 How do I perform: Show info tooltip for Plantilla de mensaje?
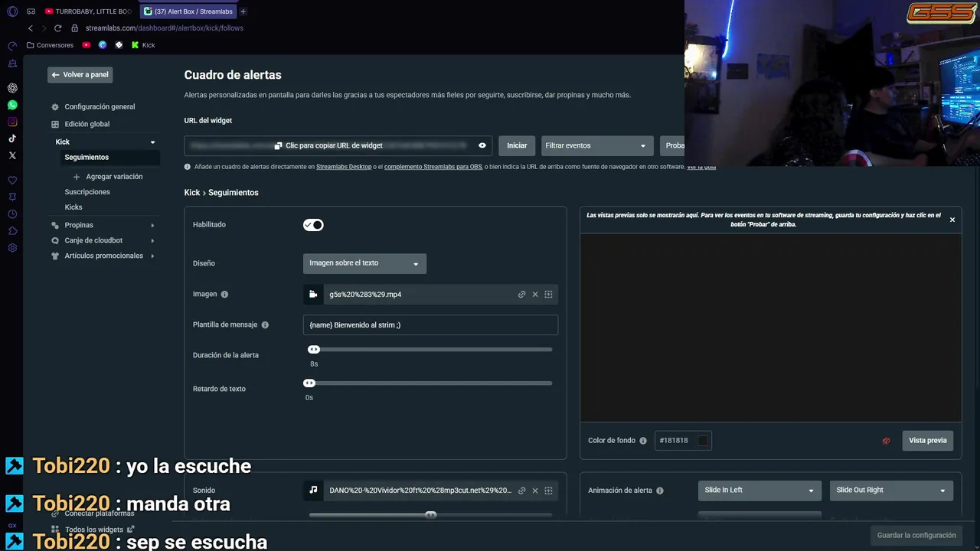click(x=265, y=325)
